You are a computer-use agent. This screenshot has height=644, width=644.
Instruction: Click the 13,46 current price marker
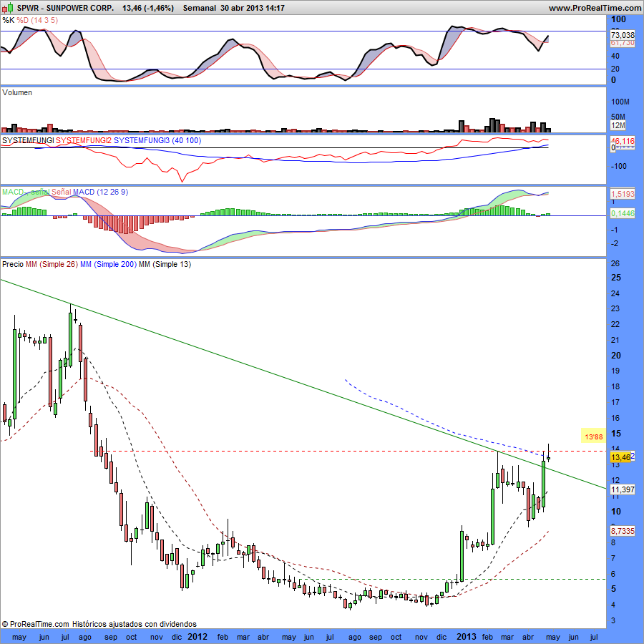coord(620,457)
